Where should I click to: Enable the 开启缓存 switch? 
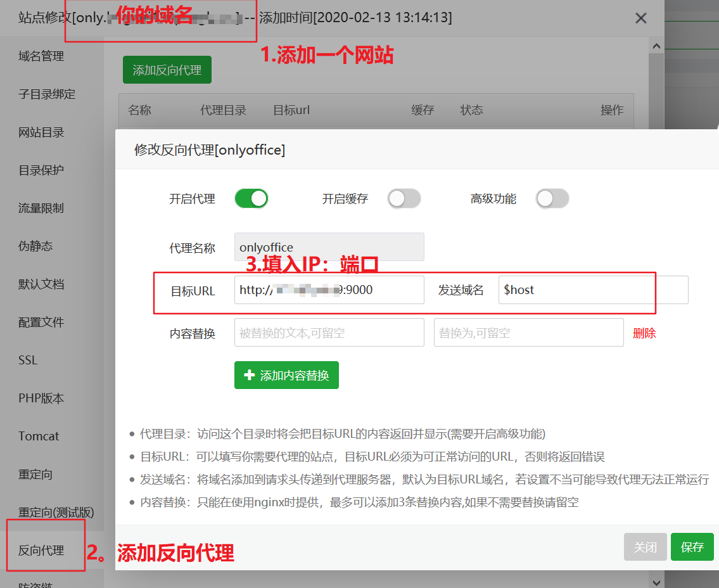404,199
